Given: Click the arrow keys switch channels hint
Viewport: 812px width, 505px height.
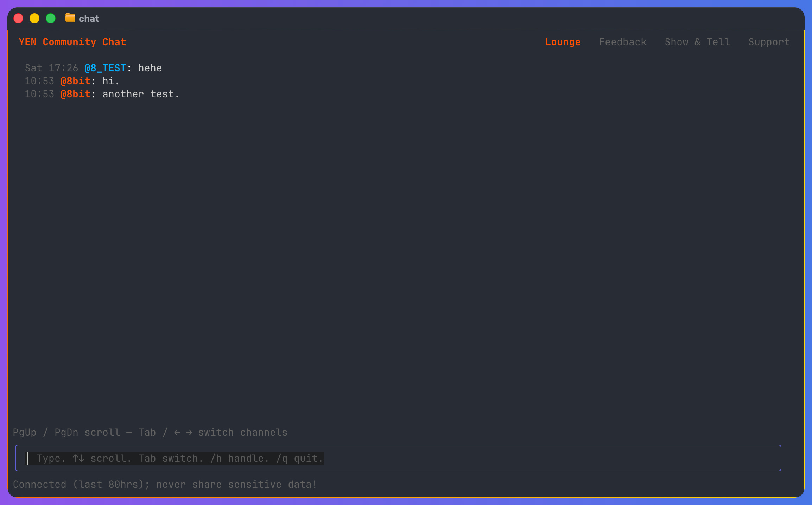Looking at the screenshot, I should click(x=230, y=433).
